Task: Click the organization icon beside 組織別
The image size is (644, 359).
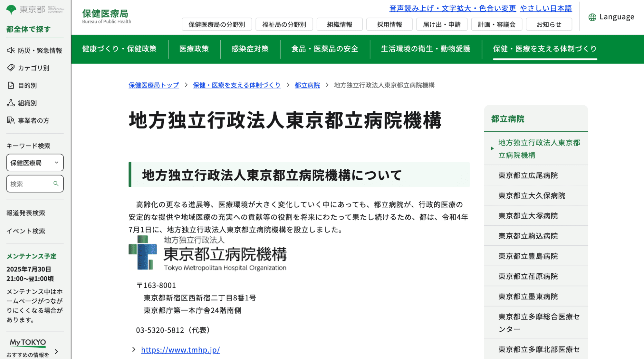Action: 11,103
